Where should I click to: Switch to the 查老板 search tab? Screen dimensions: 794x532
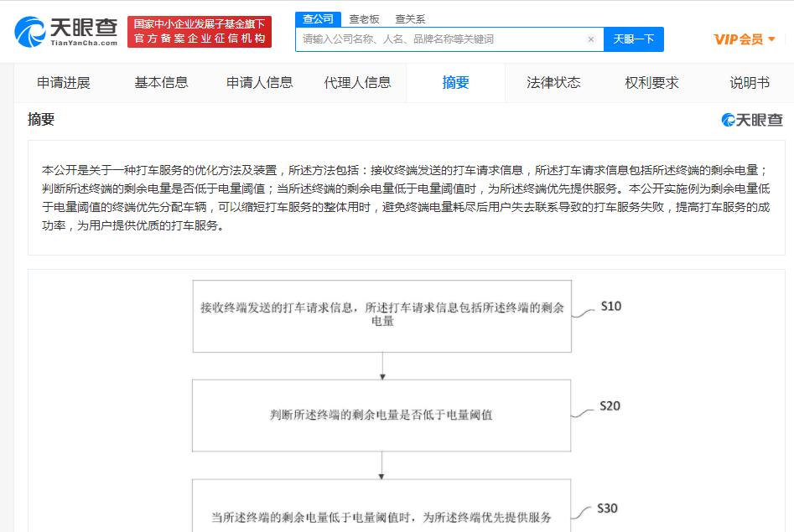pos(364,19)
